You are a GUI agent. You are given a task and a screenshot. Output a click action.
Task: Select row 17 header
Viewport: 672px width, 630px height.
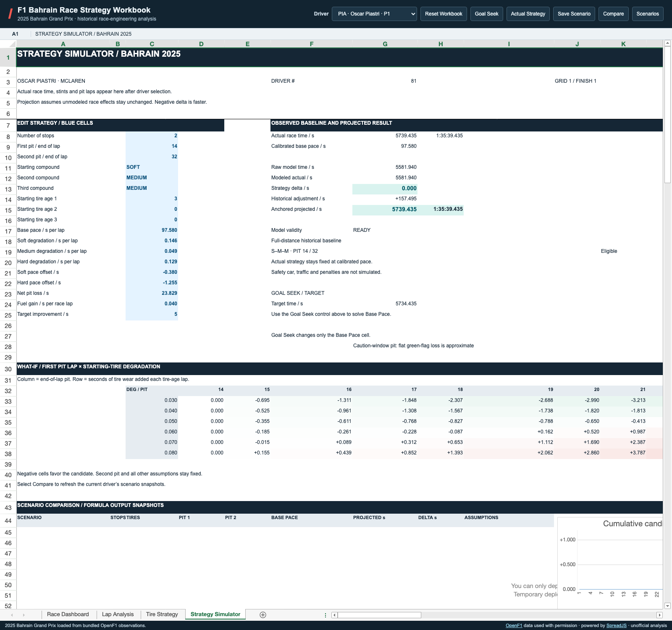pos(8,231)
